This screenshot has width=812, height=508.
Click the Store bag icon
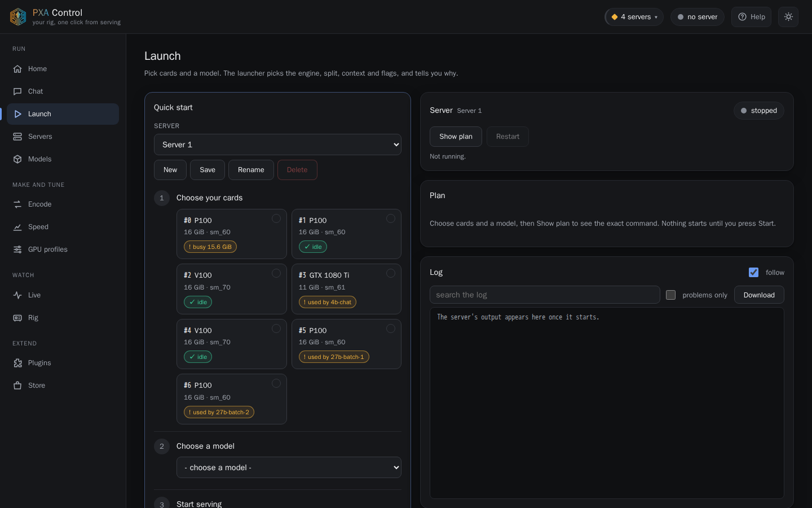click(x=17, y=386)
